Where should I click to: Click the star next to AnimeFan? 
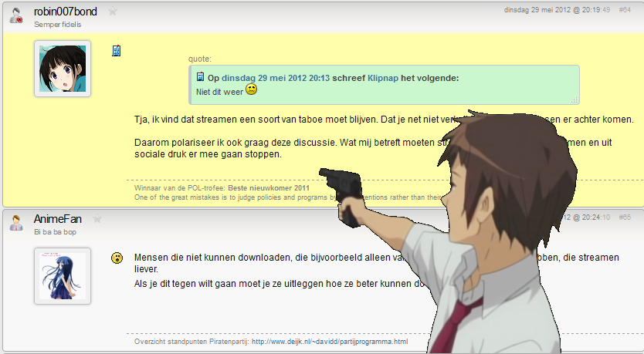[x=97, y=218]
